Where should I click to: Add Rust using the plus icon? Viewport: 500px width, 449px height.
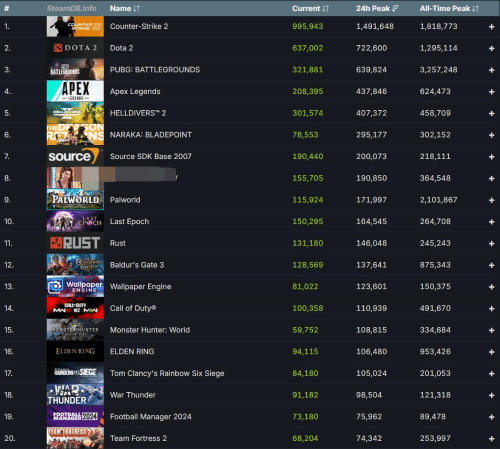491,243
